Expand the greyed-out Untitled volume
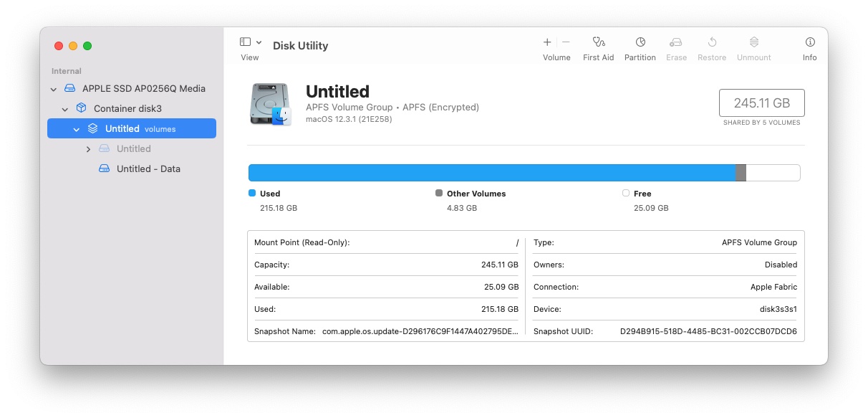 [x=88, y=149]
